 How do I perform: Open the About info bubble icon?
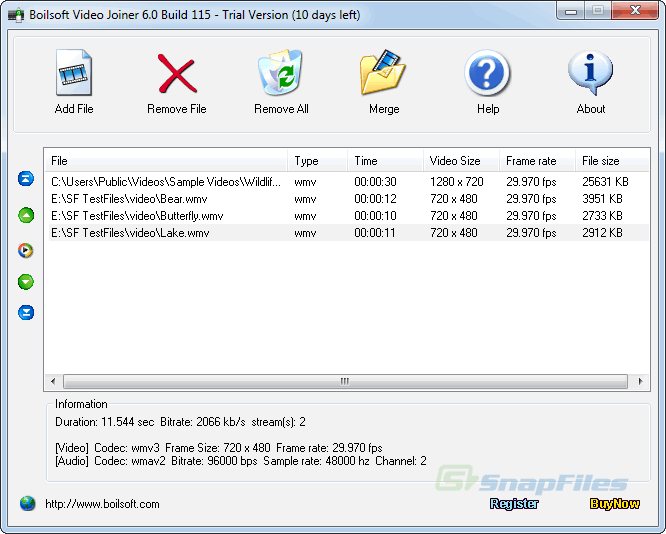pyautogui.click(x=590, y=72)
